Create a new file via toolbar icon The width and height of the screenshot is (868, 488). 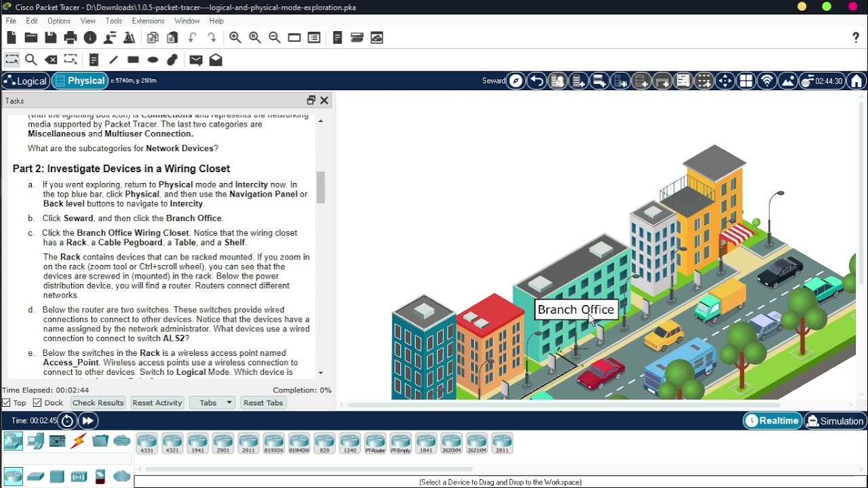[12, 38]
